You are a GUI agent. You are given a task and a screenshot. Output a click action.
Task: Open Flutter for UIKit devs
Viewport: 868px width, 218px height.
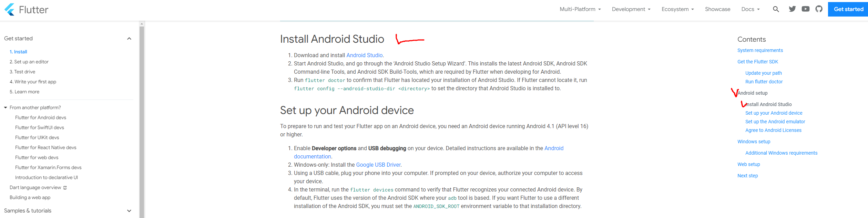37,138
